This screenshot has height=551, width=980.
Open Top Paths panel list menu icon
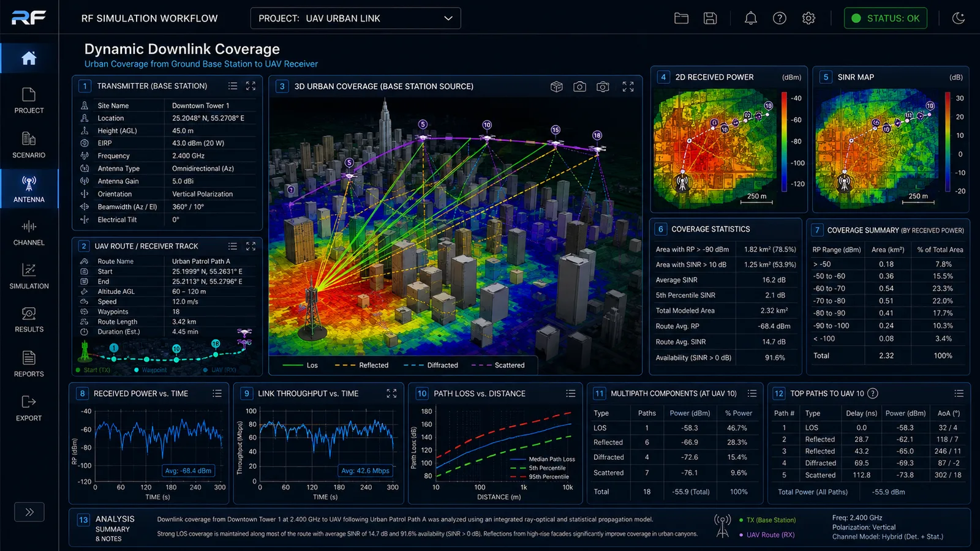click(959, 394)
